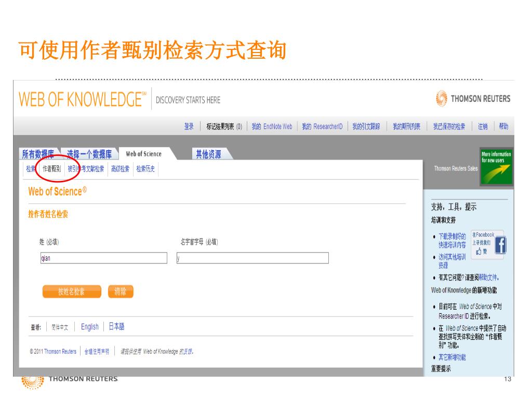Open 我的期刊列表 link
The height and width of the screenshot is (399, 532).
pyautogui.click(x=406, y=127)
